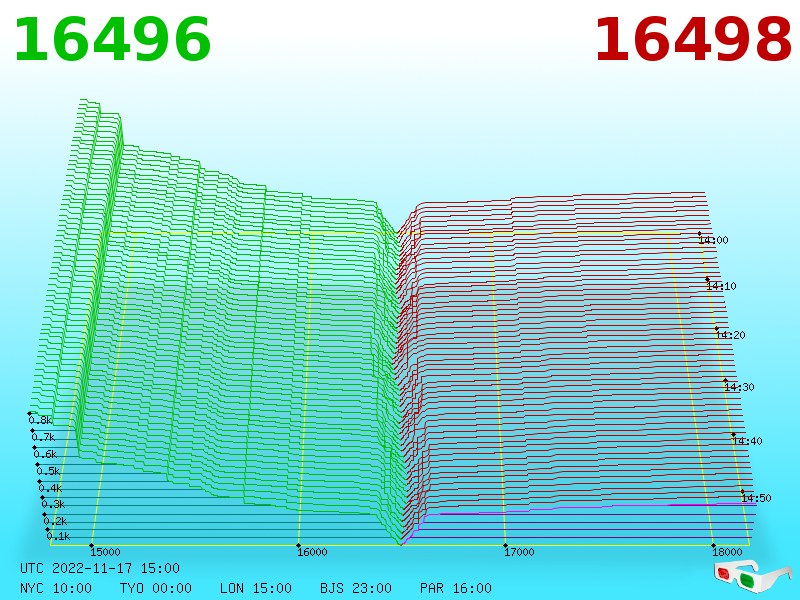Click the 14:30 time axis label

(x=739, y=387)
